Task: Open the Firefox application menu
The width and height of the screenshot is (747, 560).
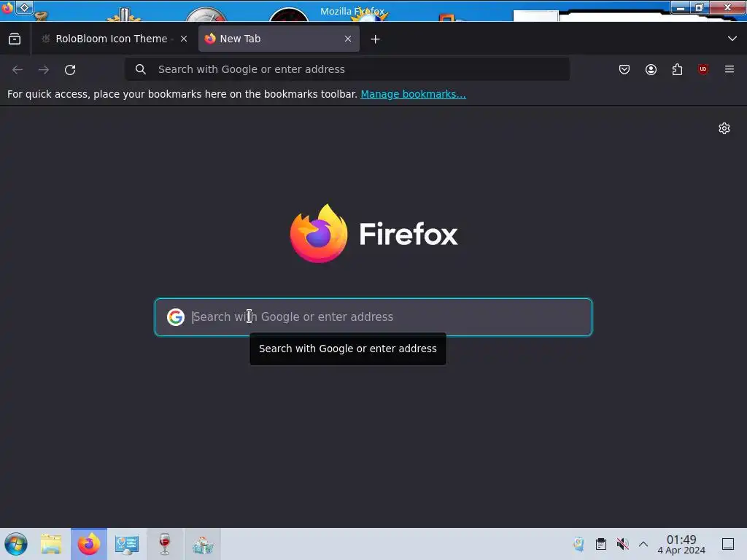Action: coord(729,69)
